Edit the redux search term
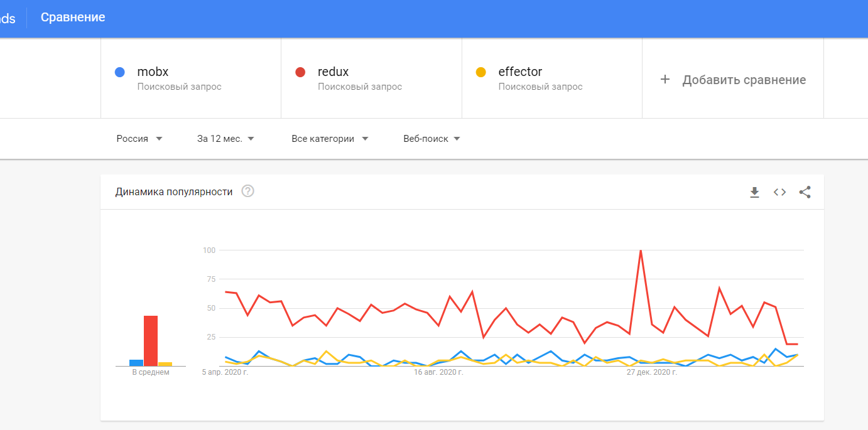 (333, 72)
